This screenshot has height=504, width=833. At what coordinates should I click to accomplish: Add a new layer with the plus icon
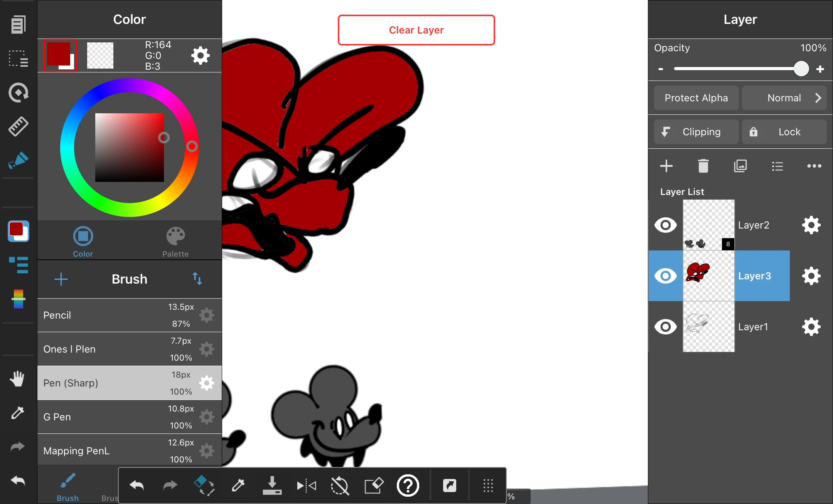tap(666, 166)
